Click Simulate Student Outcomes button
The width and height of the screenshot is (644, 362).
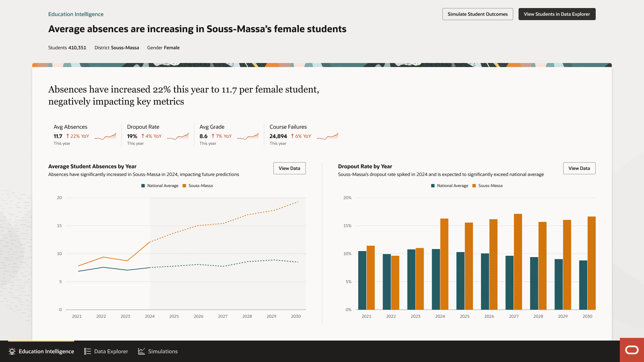(x=477, y=14)
